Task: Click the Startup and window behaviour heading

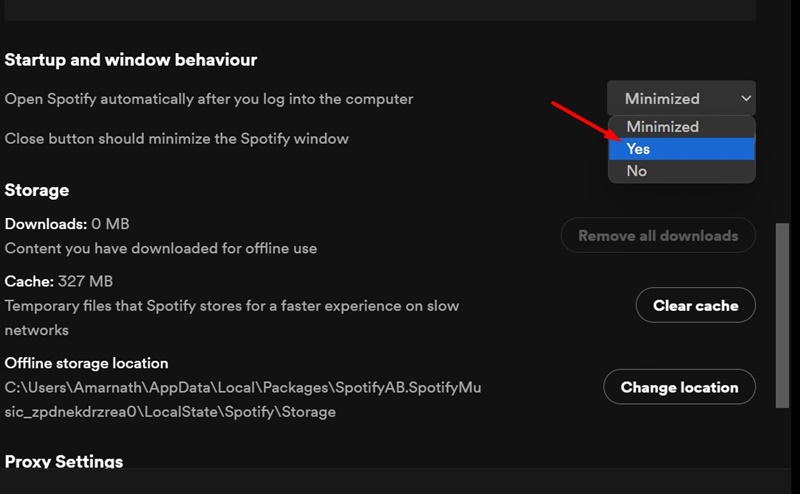Action: pyautogui.click(x=131, y=60)
